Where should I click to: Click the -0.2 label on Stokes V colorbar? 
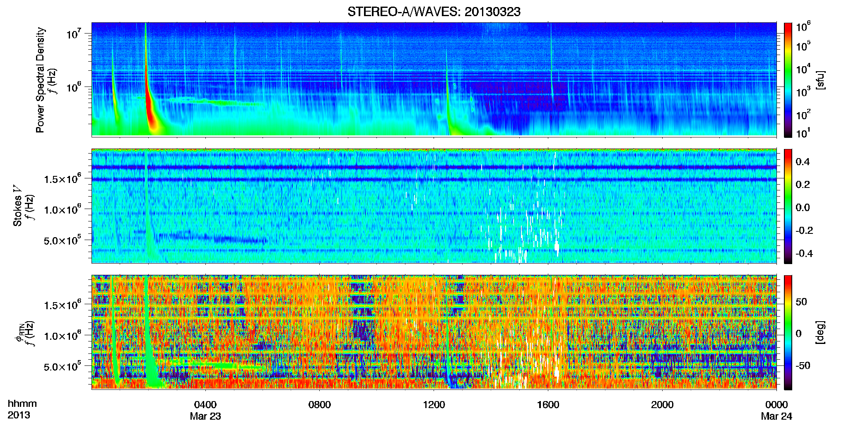(804, 231)
